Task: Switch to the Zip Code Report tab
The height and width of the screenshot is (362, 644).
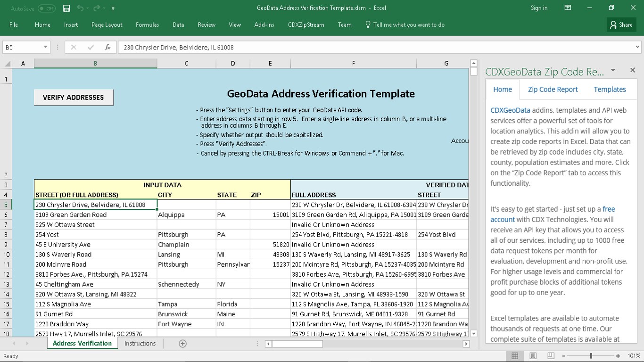Action: 553,90
